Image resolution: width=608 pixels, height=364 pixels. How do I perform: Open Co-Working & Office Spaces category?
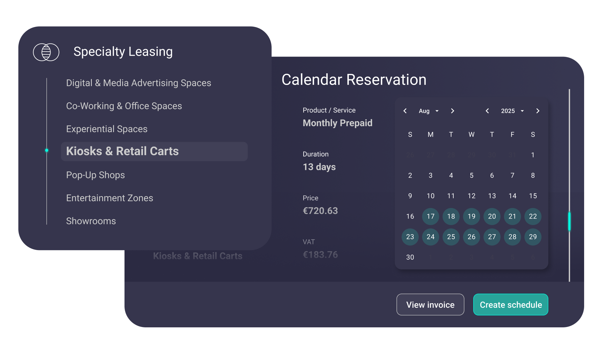pyautogui.click(x=124, y=106)
